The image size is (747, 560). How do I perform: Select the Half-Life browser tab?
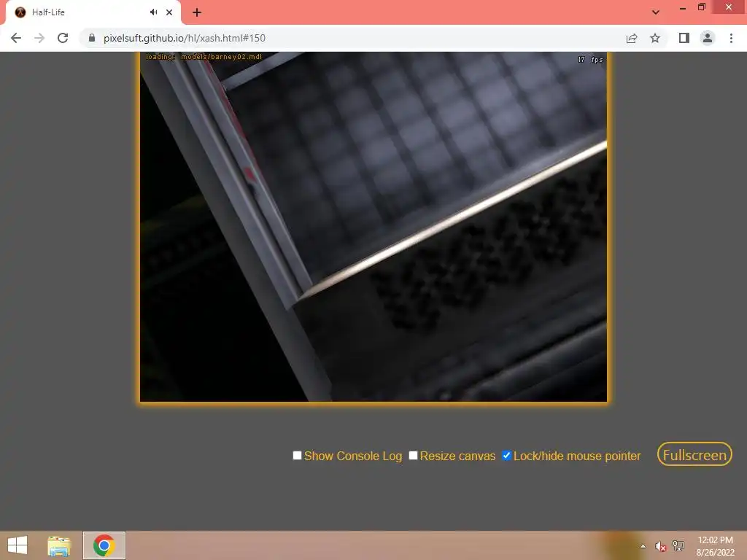[x=93, y=13]
